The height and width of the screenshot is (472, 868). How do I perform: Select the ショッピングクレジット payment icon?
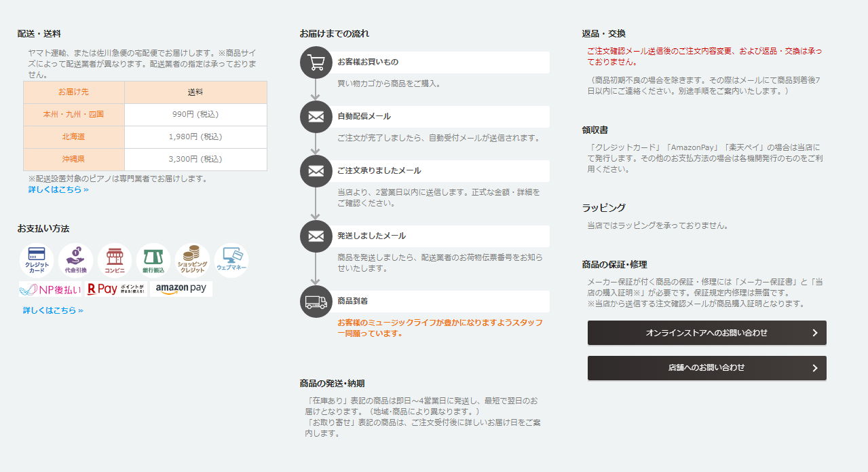[193, 261]
